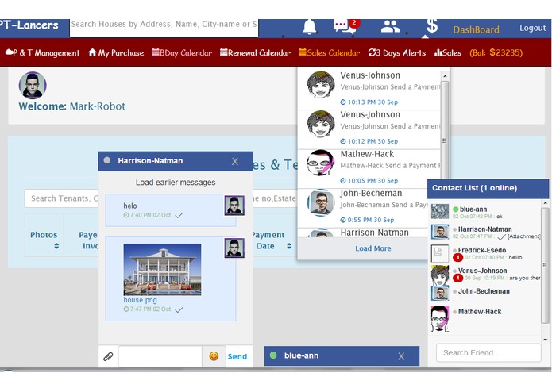
Task: Open John-Becheman contact in Contact List
Action: tap(485, 294)
